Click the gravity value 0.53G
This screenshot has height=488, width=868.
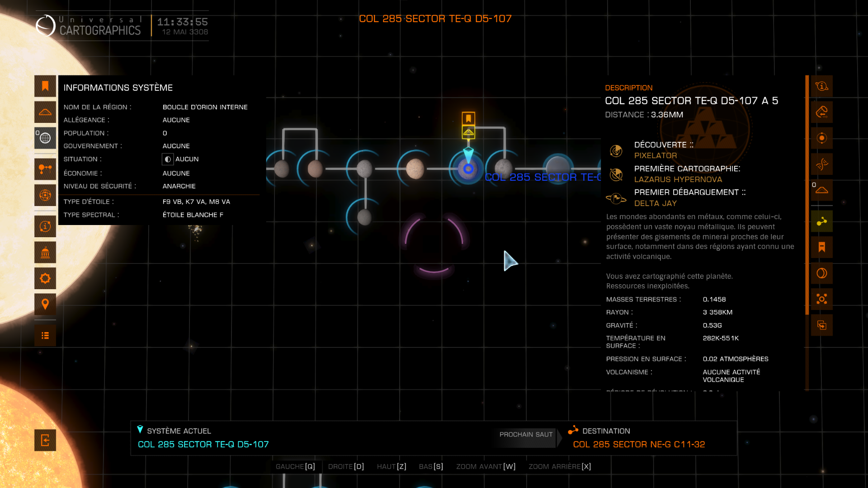coord(712,325)
